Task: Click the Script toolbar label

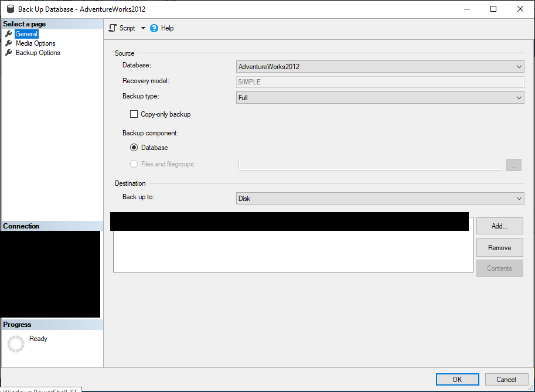Action: pyautogui.click(x=127, y=28)
